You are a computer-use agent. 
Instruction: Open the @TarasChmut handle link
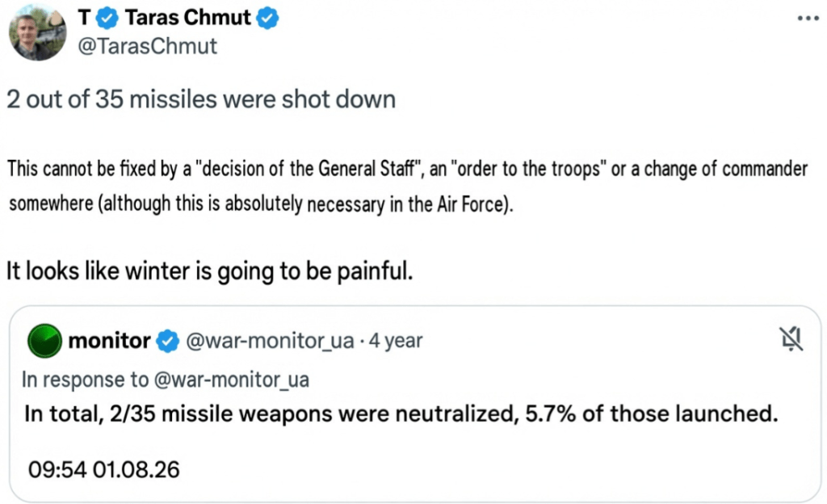tap(147, 46)
